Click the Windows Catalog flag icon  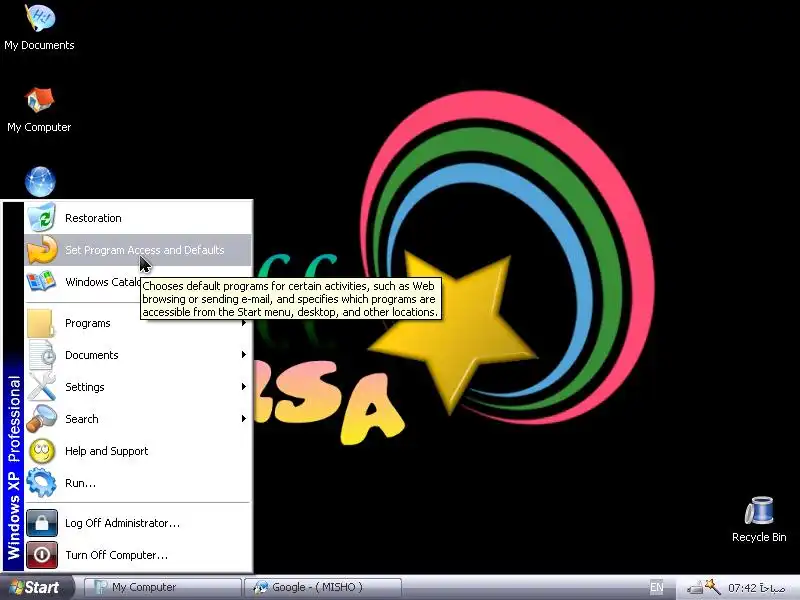click(41, 282)
